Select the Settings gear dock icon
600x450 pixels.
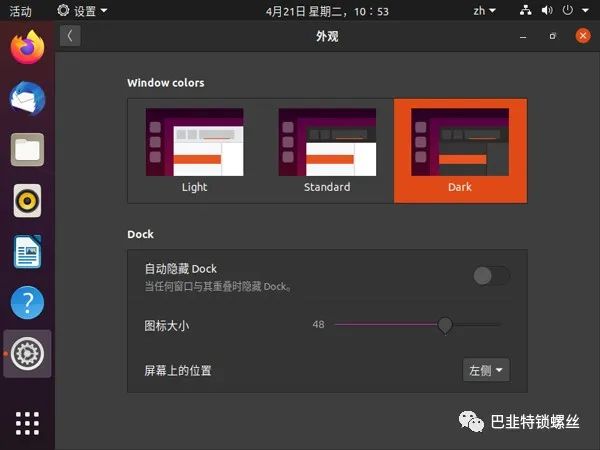(27, 354)
